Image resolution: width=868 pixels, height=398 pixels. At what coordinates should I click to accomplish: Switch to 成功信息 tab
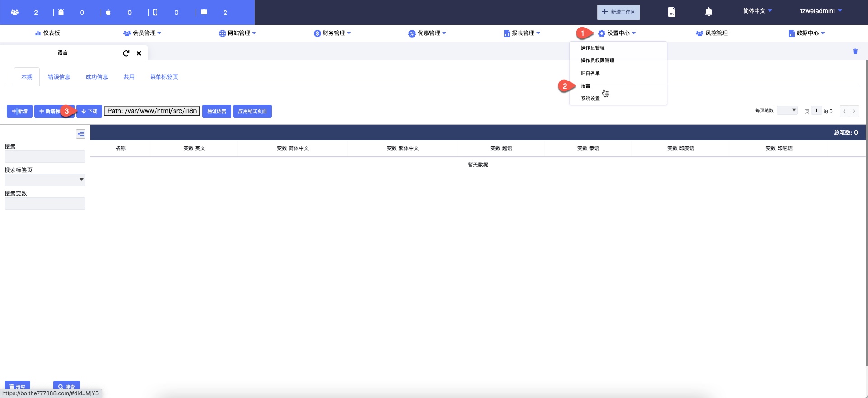[97, 77]
